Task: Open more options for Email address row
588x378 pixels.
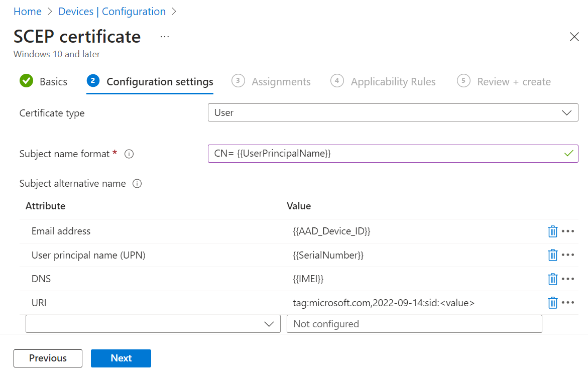Action: [x=568, y=231]
